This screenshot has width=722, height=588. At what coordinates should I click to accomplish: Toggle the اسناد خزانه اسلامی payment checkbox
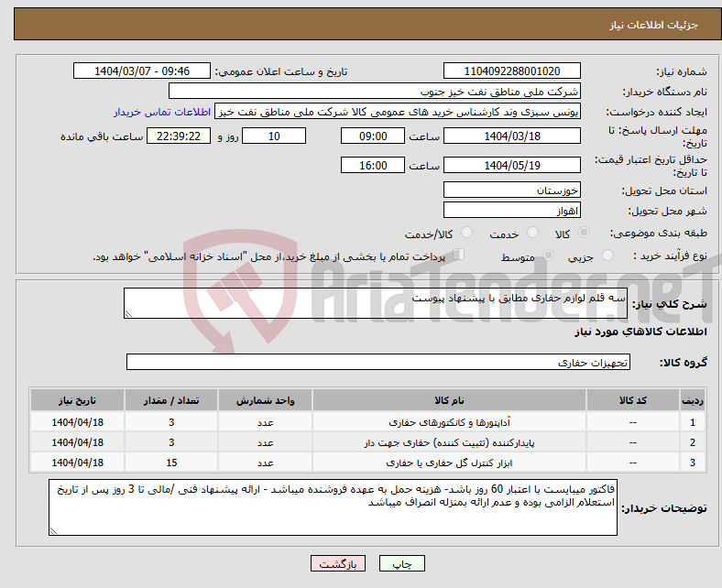(459, 255)
